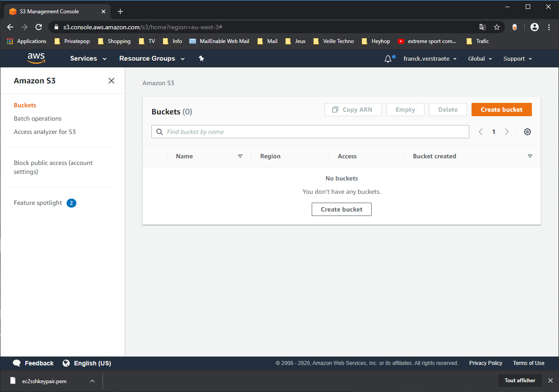Open the Chrome profile avatar icon
Image resolution: width=559 pixels, height=392 pixels.
click(535, 27)
